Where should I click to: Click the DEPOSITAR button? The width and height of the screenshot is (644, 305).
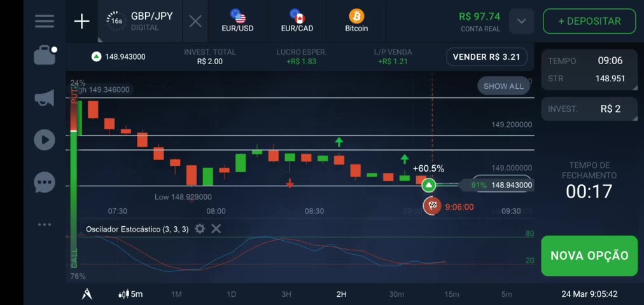point(589,21)
